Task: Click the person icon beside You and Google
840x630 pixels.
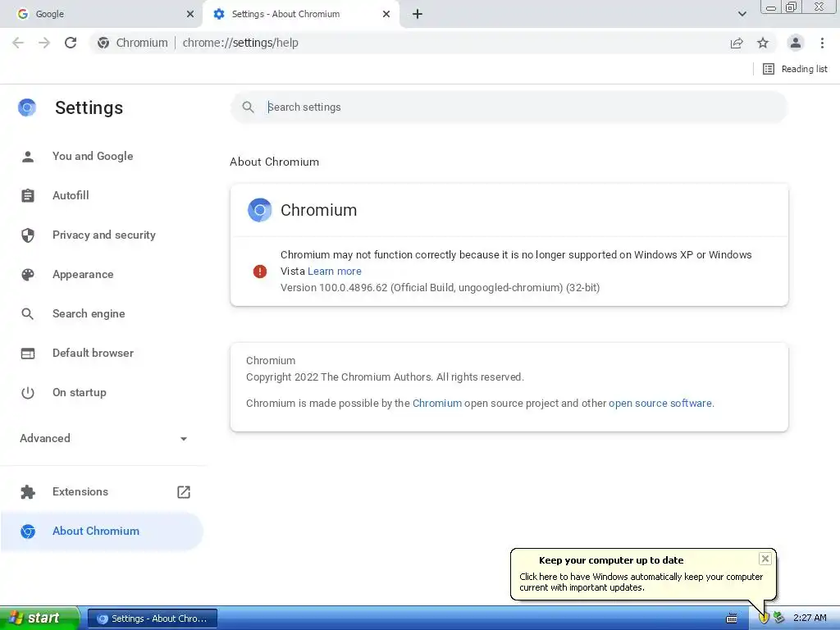Action: click(28, 157)
